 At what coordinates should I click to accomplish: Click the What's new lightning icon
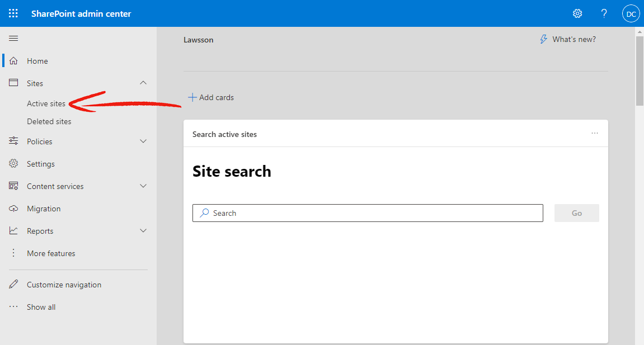click(x=543, y=39)
